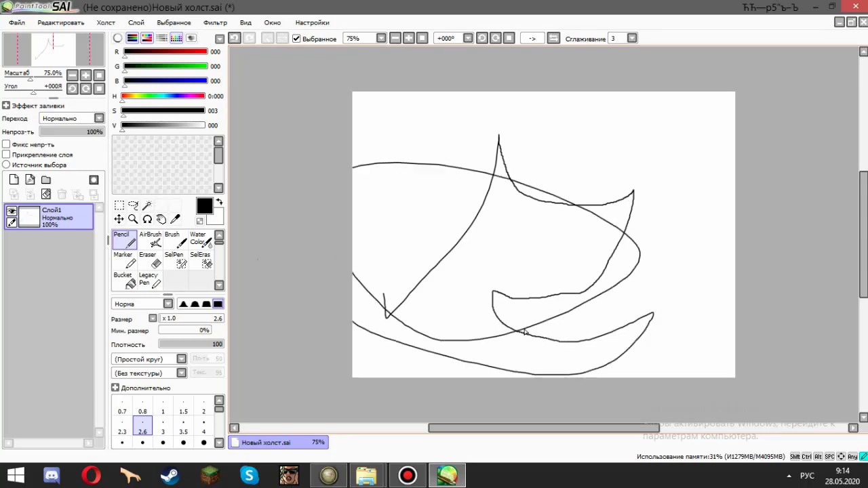This screenshot has width=868, height=488.
Task: Toggle visibility of layer Слой1
Action: [x=12, y=211]
